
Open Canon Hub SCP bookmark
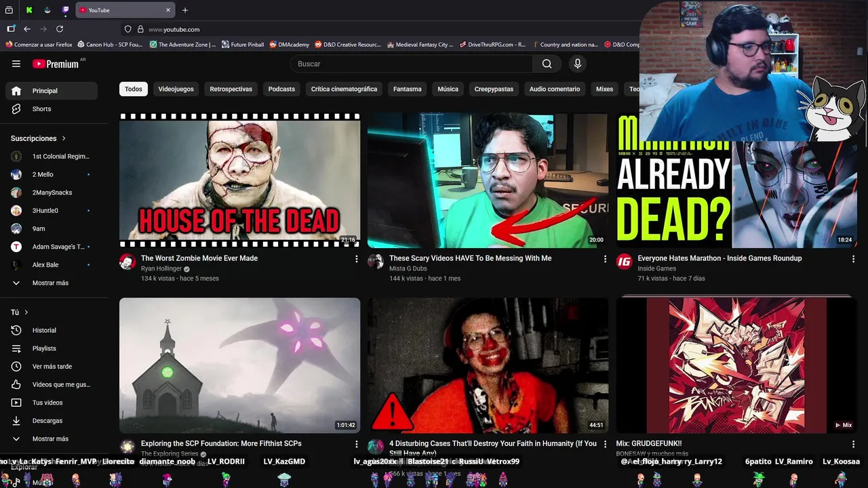tap(110, 45)
